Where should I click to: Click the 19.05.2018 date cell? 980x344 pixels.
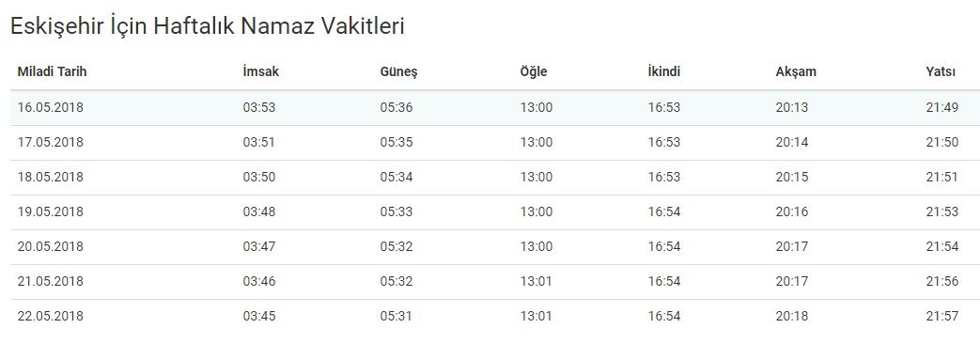click(50, 212)
